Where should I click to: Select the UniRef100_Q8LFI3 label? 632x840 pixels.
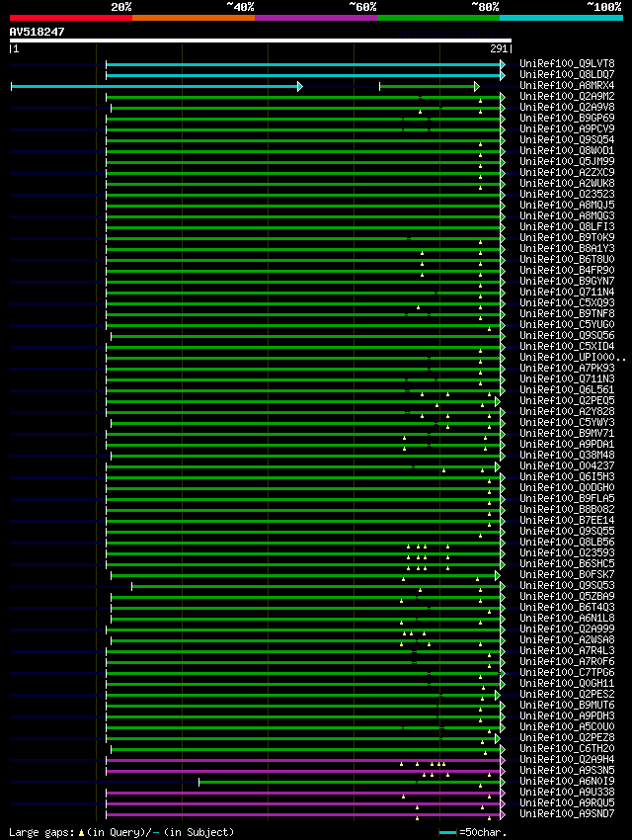coord(567,226)
